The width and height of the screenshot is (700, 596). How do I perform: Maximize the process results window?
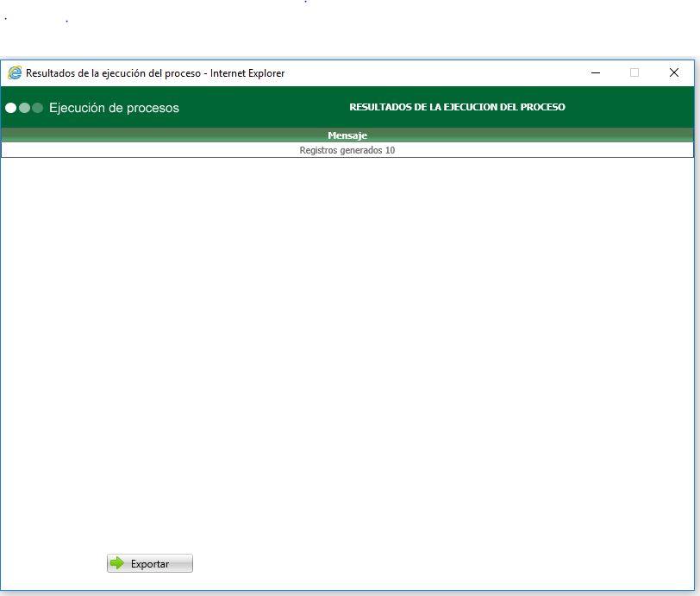(x=634, y=73)
